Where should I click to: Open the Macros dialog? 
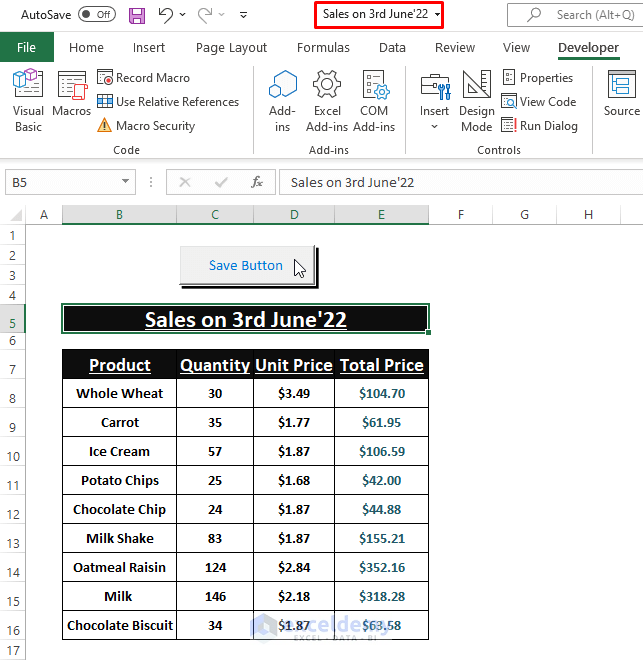pyautogui.click(x=71, y=93)
